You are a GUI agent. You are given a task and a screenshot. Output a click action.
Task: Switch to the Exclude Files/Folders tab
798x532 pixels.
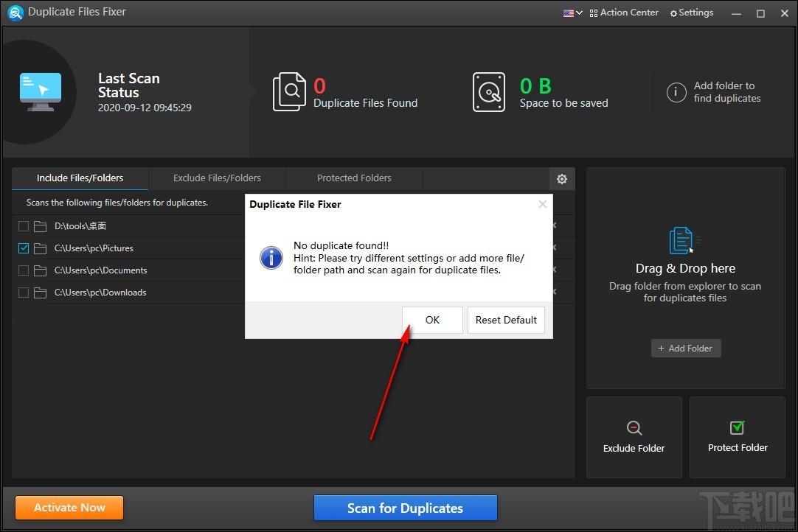click(x=217, y=178)
